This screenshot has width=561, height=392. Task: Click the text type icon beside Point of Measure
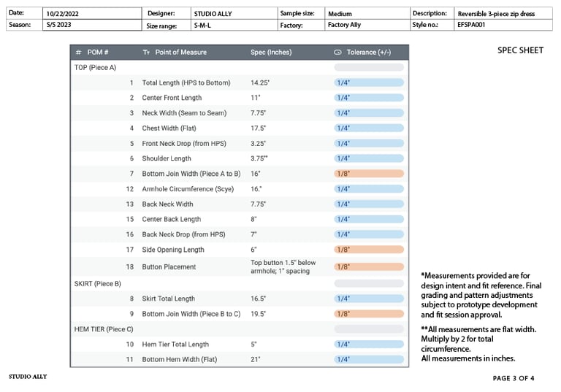tap(146, 53)
